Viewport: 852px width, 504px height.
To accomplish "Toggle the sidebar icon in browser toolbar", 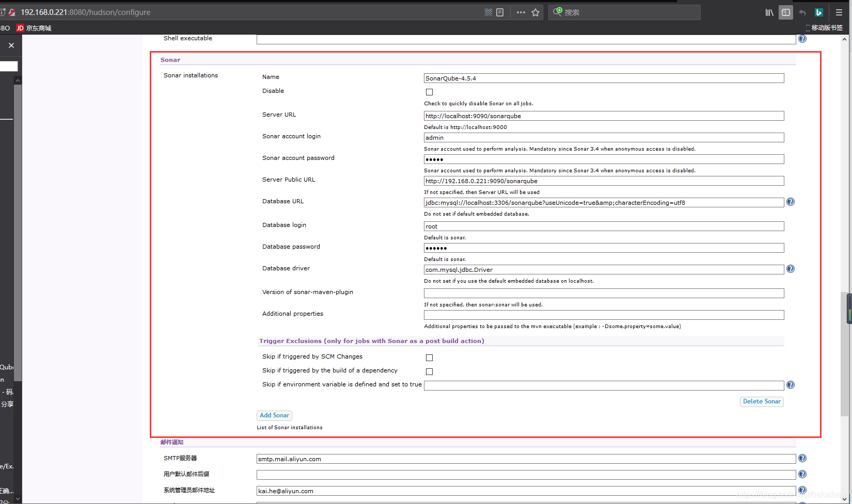I will (786, 12).
